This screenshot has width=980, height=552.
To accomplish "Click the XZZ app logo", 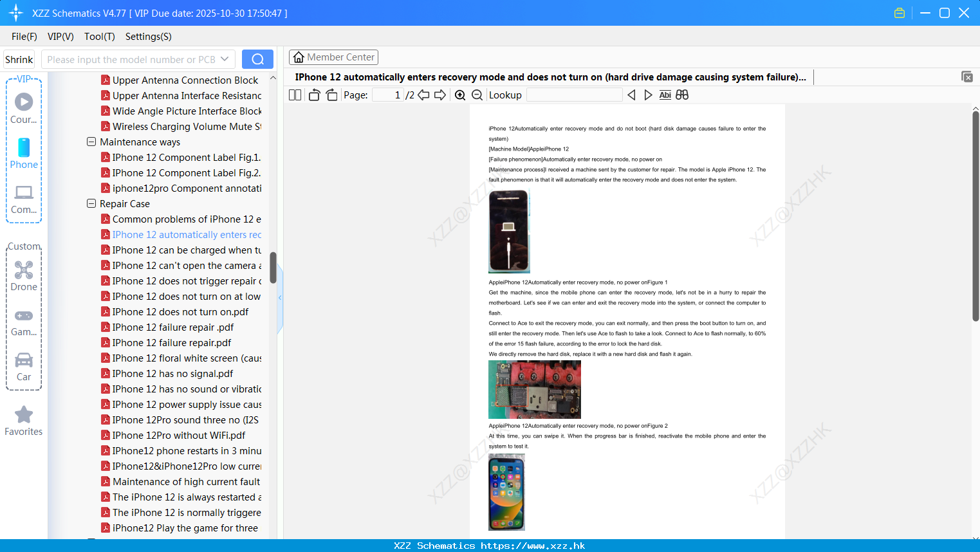I will [x=15, y=13].
